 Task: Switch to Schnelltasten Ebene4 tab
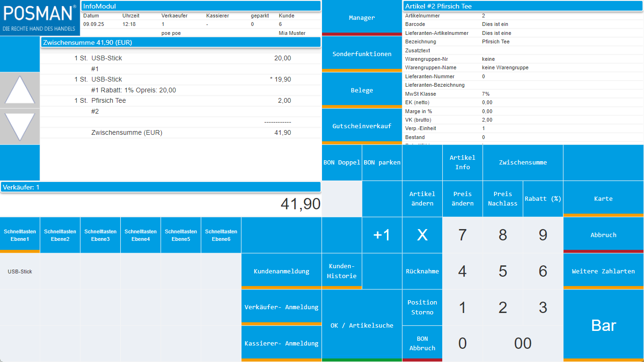[140, 235]
